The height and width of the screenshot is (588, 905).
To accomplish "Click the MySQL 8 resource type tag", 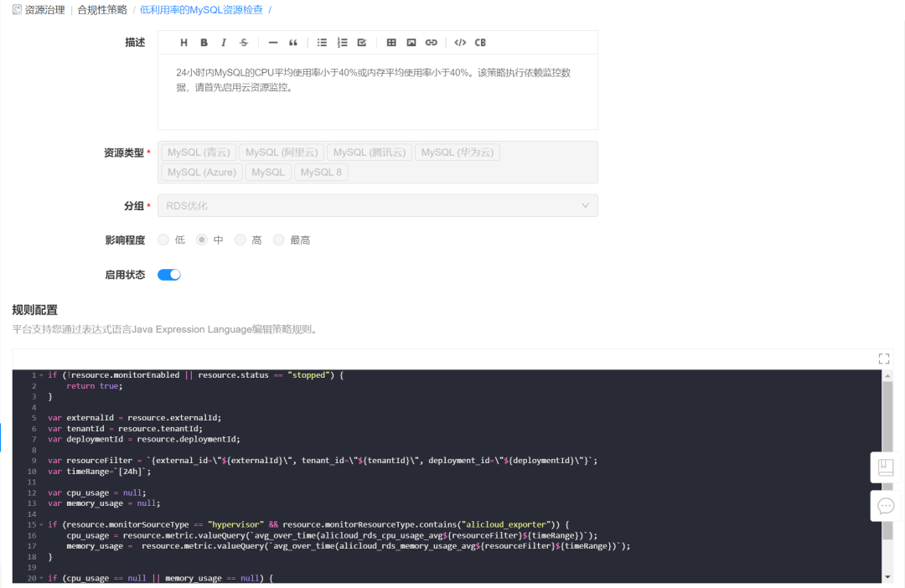I will (x=321, y=172).
